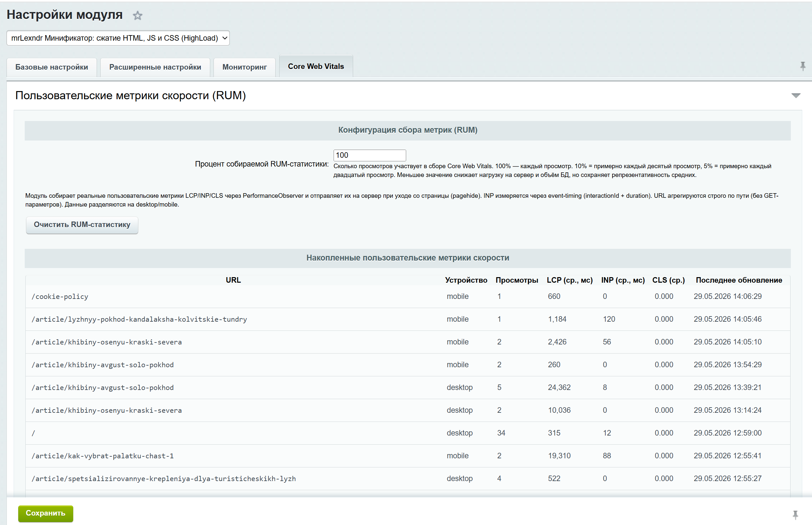
Task: Select the root "/" URL row
Action: tap(407, 433)
